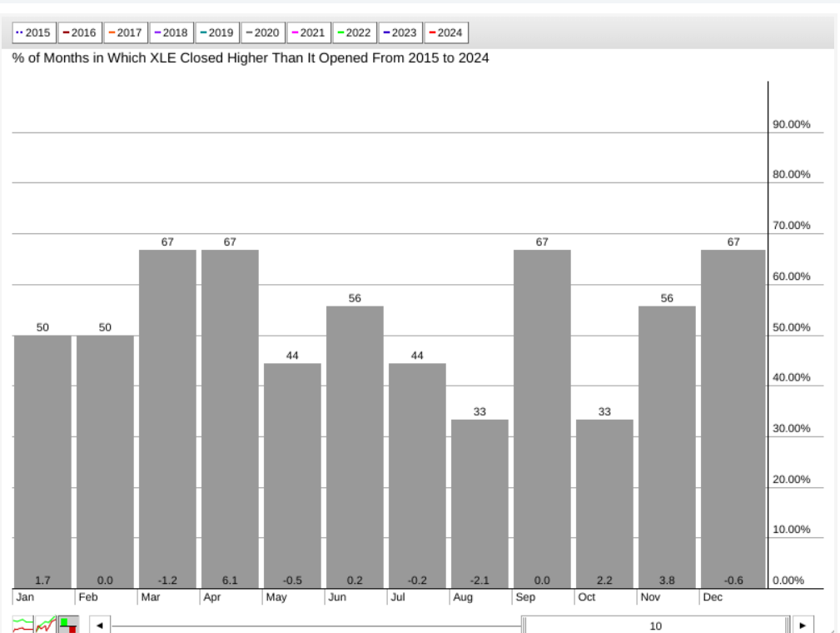The height and width of the screenshot is (633, 840).
Task: Toggle the 2024 year legend button
Action: (446, 32)
